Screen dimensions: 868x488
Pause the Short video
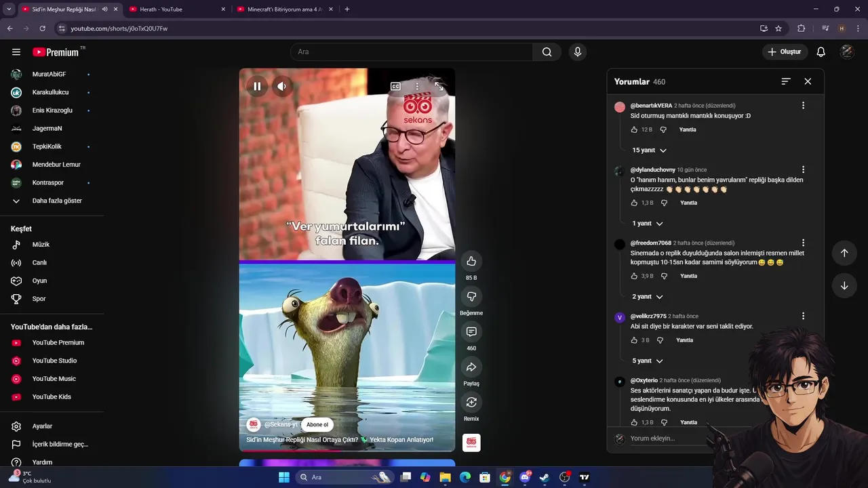click(x=257, y=86)
